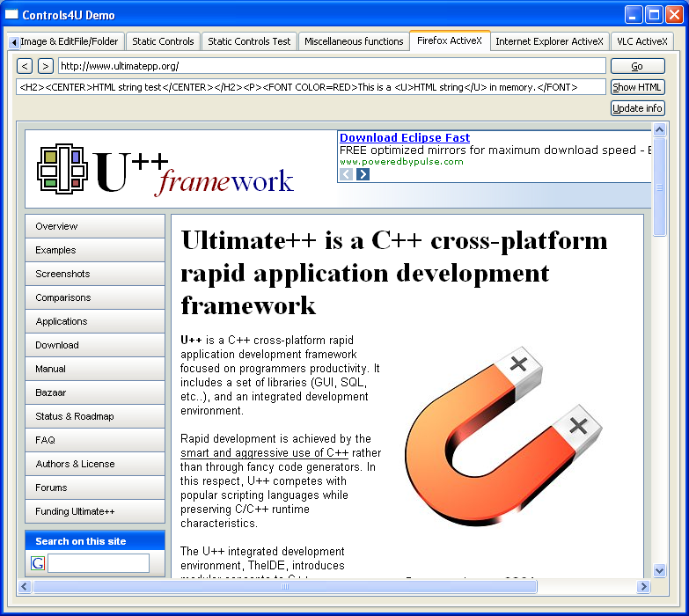This screenshot has width=689, height=616.
Task: Open the FAQ menu item
Action: click(x=95, y=440)
